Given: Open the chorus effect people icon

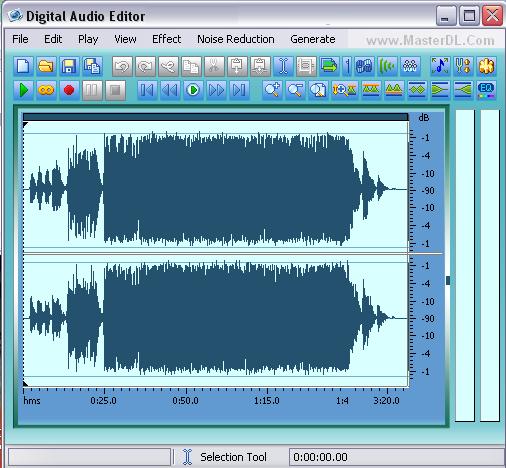Looking at the screenshot, I should [x=410, y=66].
